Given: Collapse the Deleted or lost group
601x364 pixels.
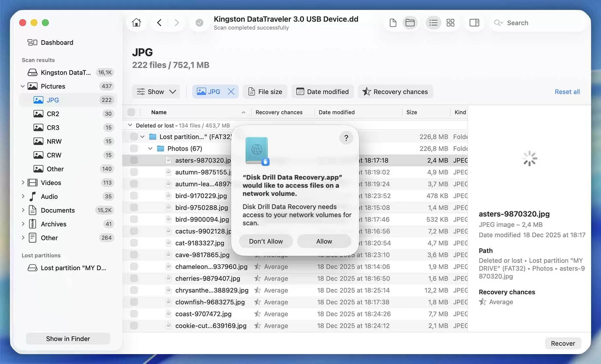Looking at the screenshot, I should click(x=130, y=125).
